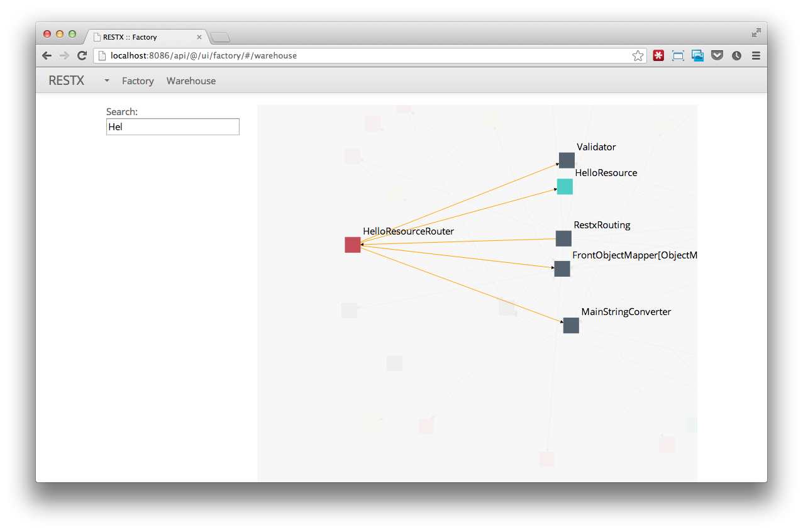
Task: Open the Warehouse nav item
Action: tap(191, 81)
